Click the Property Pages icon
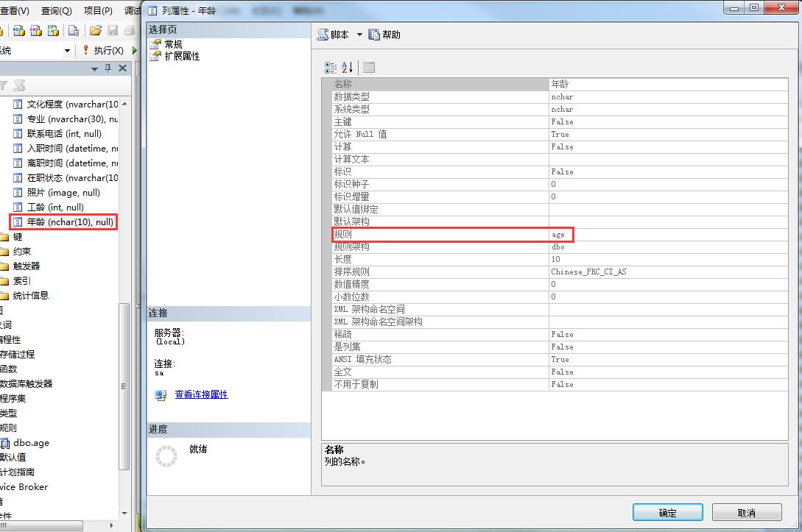This screenshot has height=532, width=802. click(x=368, y=67)
